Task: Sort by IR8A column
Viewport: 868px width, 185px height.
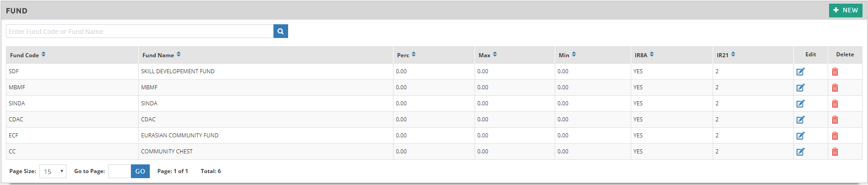Action: pos(652,54)
